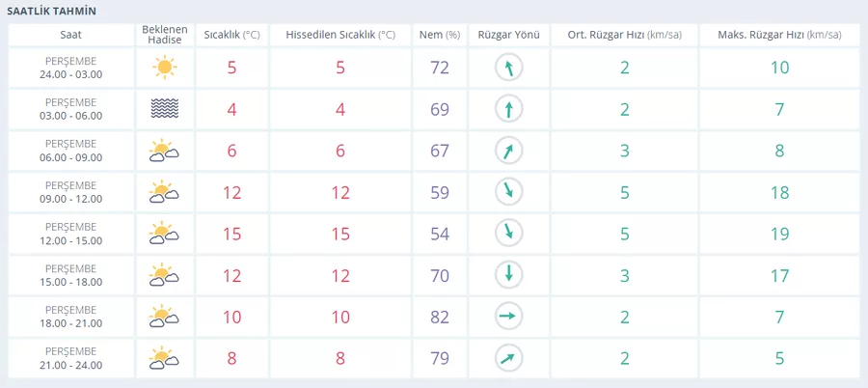This screenshot has width=868, height=388.
Task: Click the Rüzgar Yönü column header
Action: [x=508, y=35]
